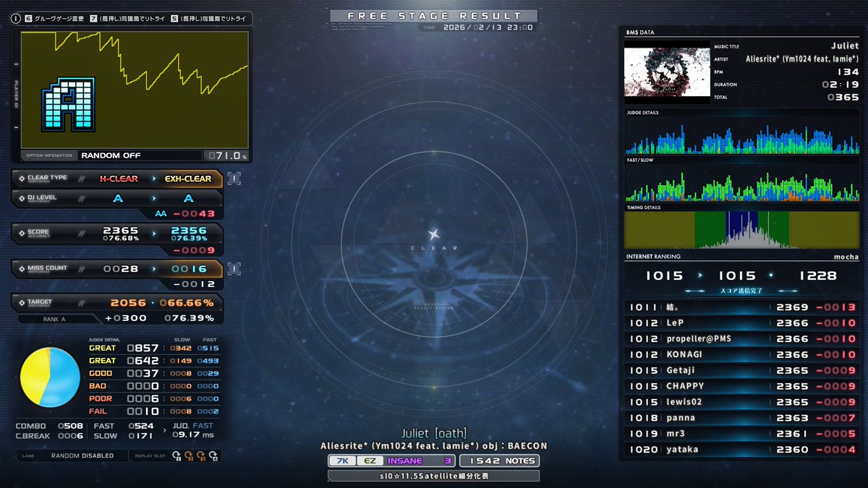Screen dimensions: 868x488
Task: Click the 1542 NOTES badge
Action: coord(499,461)
